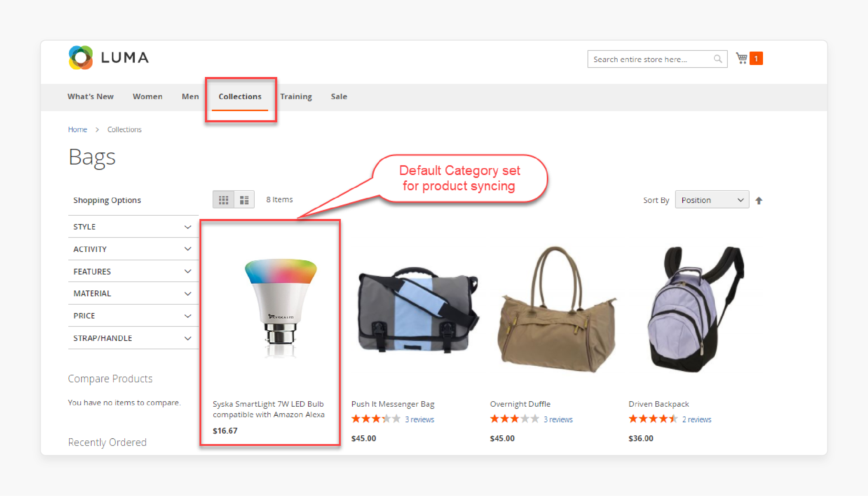Open the Sale menu

coord(339,97)
